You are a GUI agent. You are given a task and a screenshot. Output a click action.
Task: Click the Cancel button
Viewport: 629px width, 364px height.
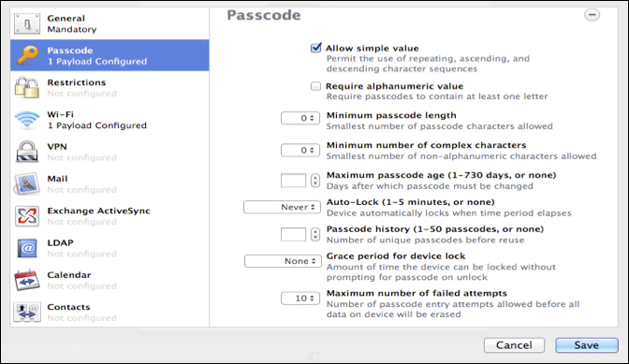[x=514, y=345]
